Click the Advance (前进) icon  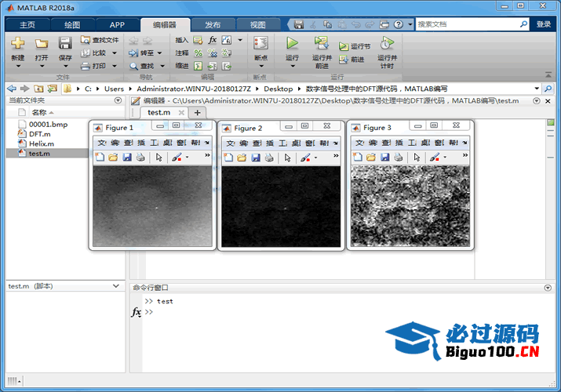pos(344,60)
